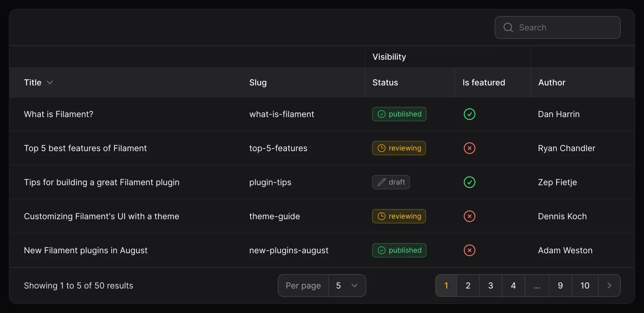Screen dimensions: 644x313
Task: Click the Status column header
Action: click(x=385, y=83)
